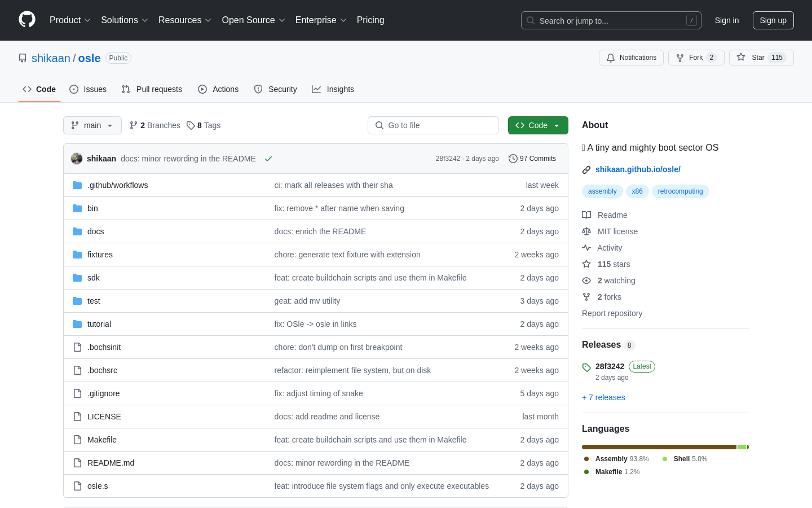Click the fork icon in the Fork button
Viewport: 812px width, 508px height.
point(680,58)
